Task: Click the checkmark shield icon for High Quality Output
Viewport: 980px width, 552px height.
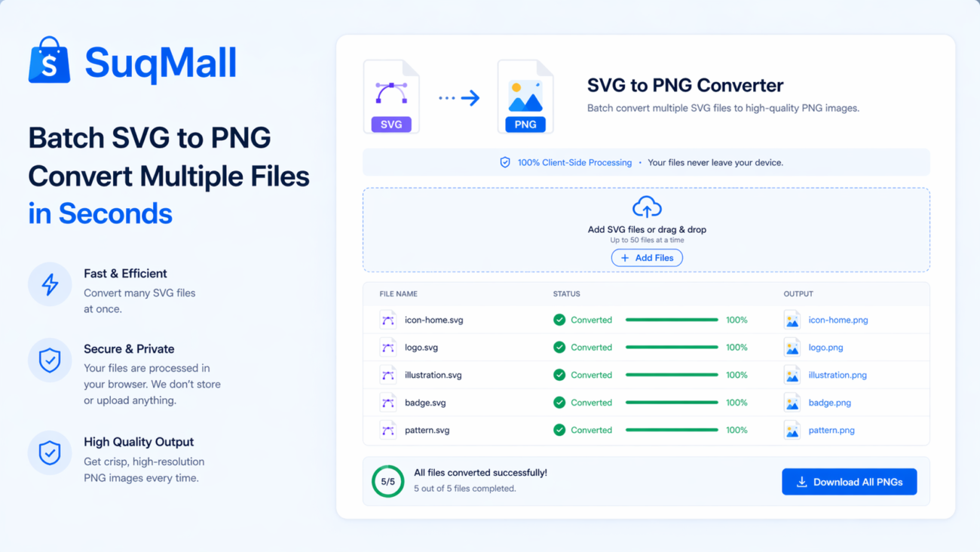Action: [x=49, y=452]
